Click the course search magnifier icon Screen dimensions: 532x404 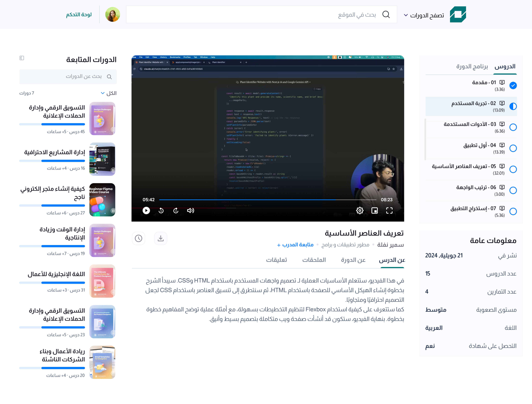[x=109, y=77]
